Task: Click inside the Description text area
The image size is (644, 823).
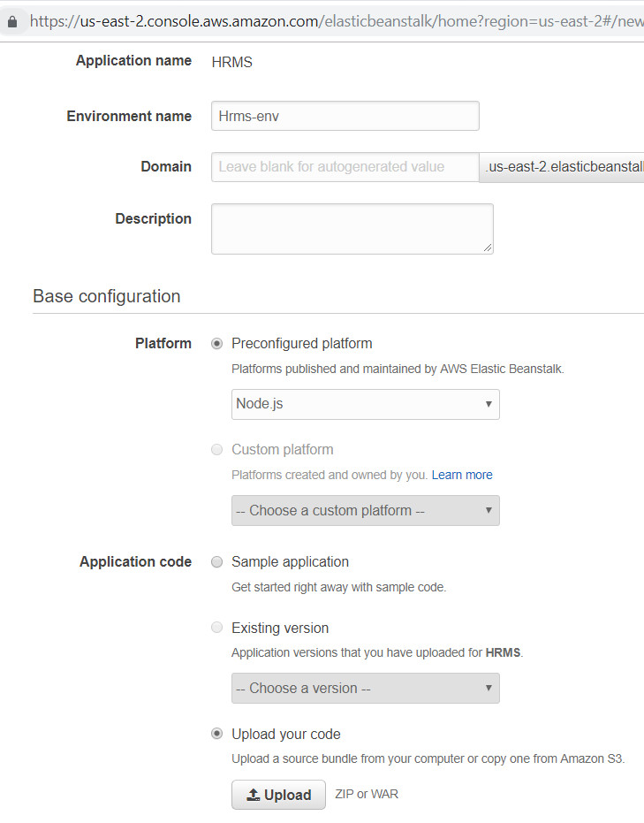Action: [x=352, y=228]
